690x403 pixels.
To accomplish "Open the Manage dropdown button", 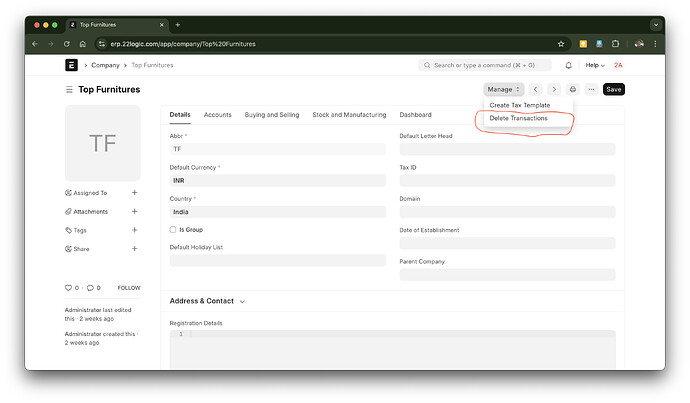I will 503,89.
